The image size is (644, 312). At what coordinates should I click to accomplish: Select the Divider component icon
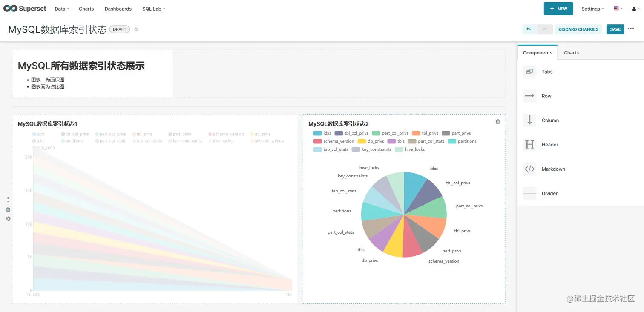pyautogui.click(x=529, y=193)
